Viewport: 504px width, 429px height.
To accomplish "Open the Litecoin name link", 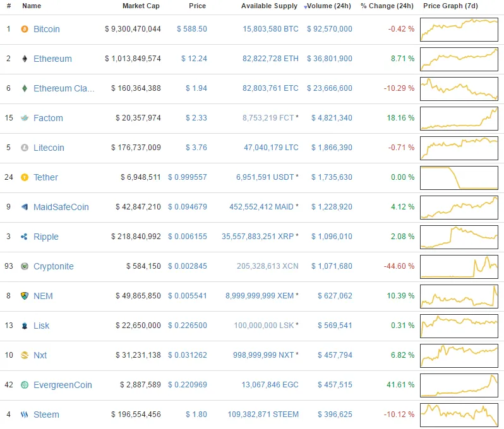I will click(x=49, y=148).
